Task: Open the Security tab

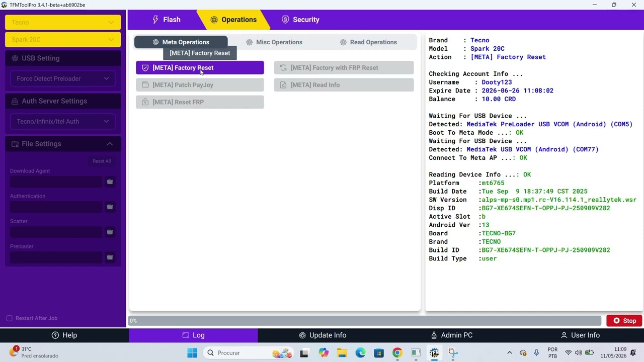Action: pos(300,20)
